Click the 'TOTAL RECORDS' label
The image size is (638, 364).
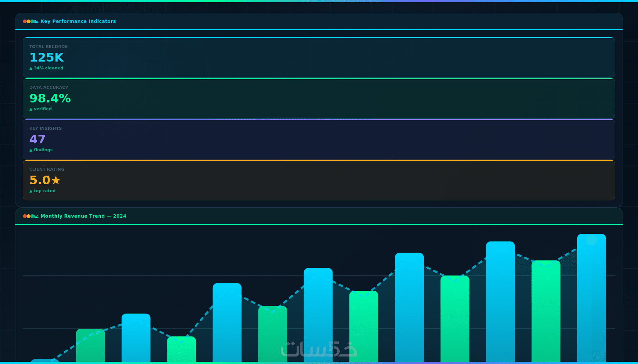pyautogui.click(x=48, y=47)
